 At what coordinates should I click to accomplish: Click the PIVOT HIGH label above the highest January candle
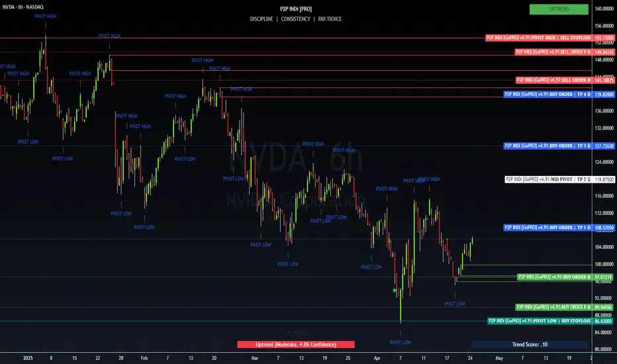coord(45,16)
